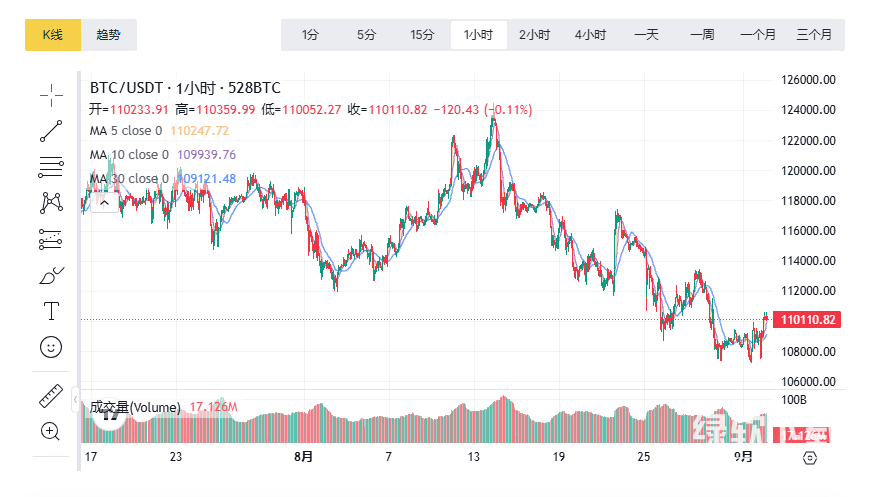Pick the horizontal lines Fibonacci tool

coord(51,166)
